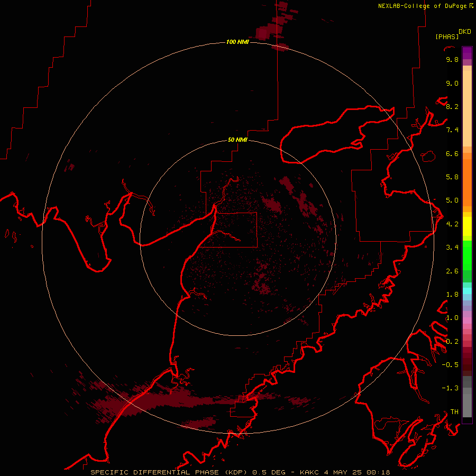The image size is (476, 476).
Task: Click the -0.5 scale value
Action: pos(450,365)
